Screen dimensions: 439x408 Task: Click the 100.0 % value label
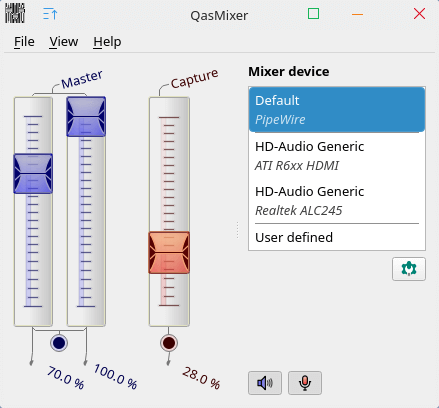115,377
